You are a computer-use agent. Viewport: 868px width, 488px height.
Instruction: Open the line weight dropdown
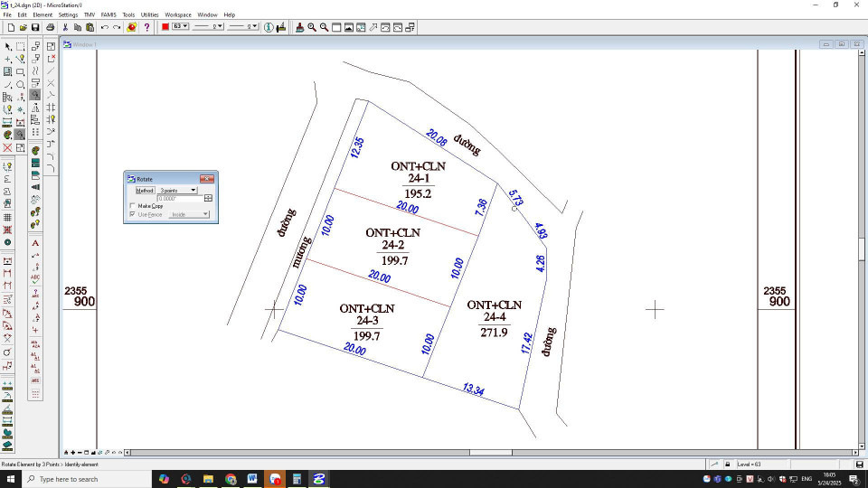(243, 26)
